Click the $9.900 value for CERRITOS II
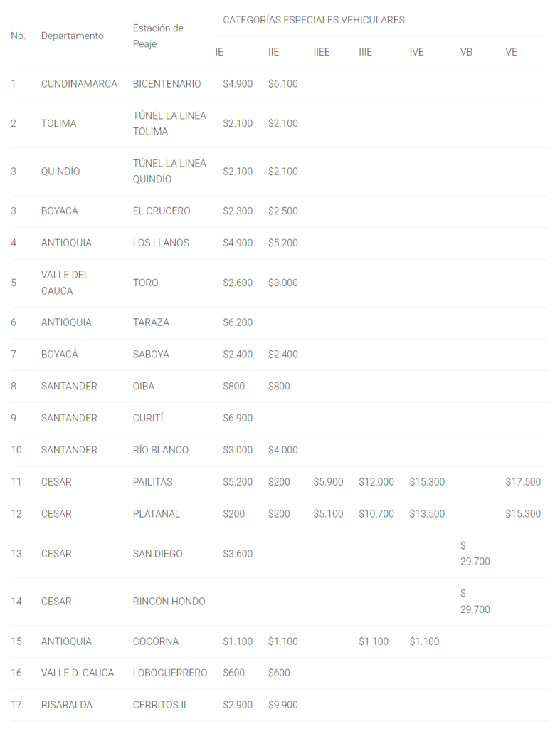The width and height of the screenshot is (560, 729). pyautogui.click(x=282, y=705)
